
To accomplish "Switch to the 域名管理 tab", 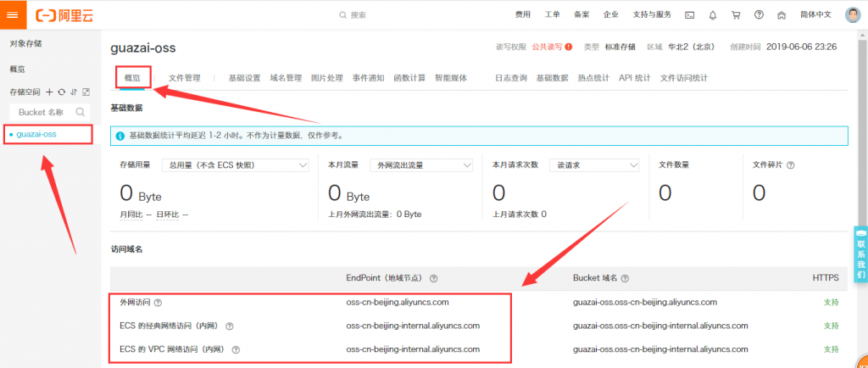I will (287, 78).
